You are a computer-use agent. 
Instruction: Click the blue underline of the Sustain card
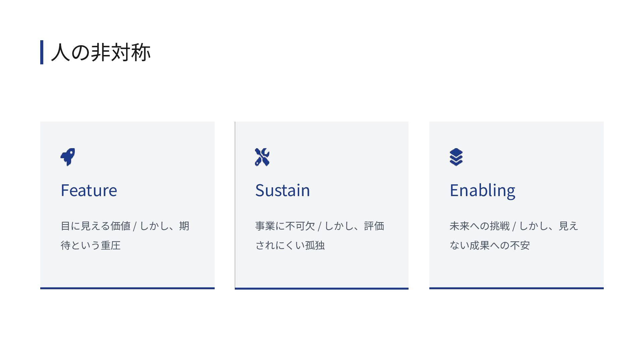pyautogui.click(x=322, y=288)
